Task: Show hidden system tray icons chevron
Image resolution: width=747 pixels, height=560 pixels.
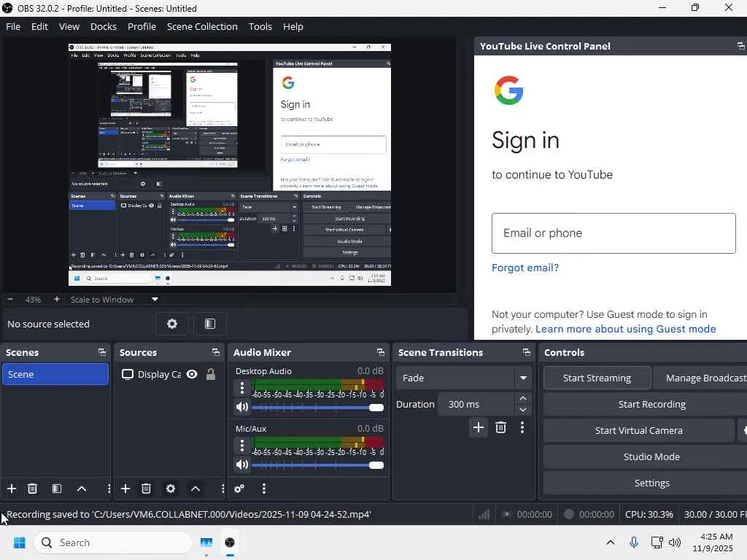Action: 611,542
